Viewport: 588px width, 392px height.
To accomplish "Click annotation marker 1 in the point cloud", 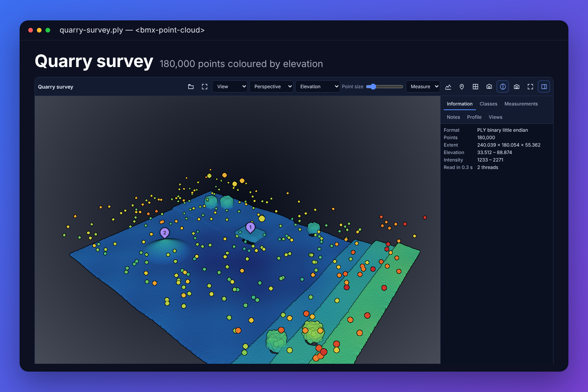I will point(250,227).
